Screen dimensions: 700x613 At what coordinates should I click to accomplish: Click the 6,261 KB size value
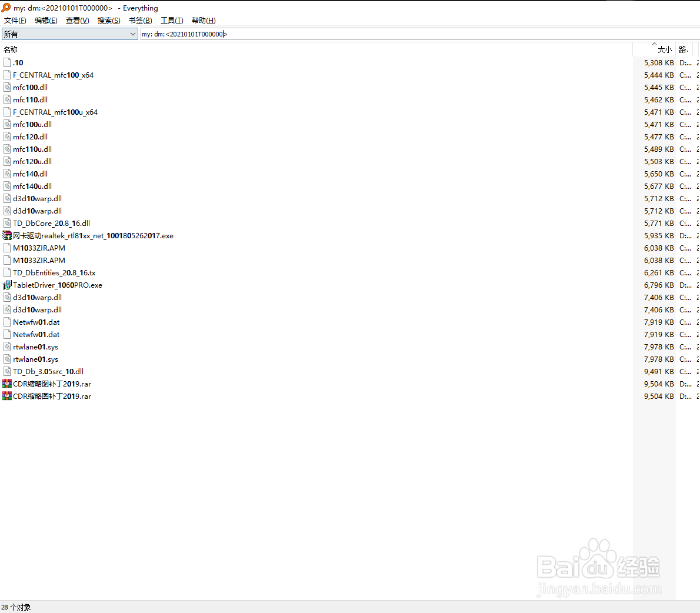(659, 273)
